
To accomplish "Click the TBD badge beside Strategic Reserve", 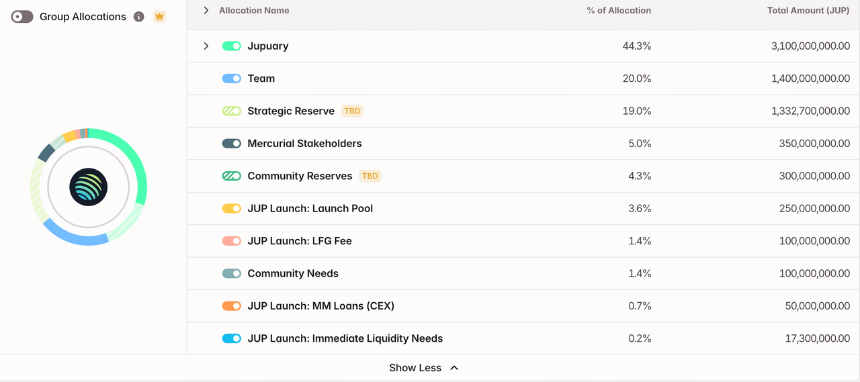I will click(352, 111).
